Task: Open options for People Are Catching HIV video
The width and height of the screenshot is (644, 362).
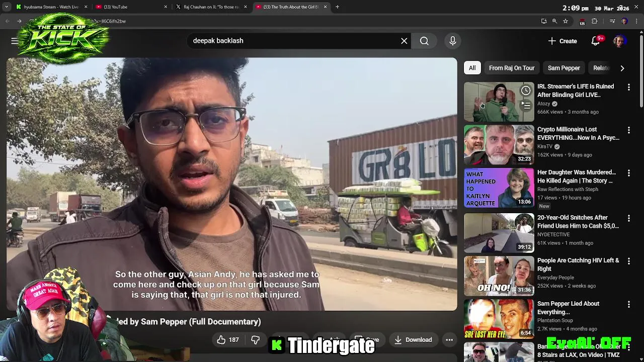Action: (x=628, y=261)
